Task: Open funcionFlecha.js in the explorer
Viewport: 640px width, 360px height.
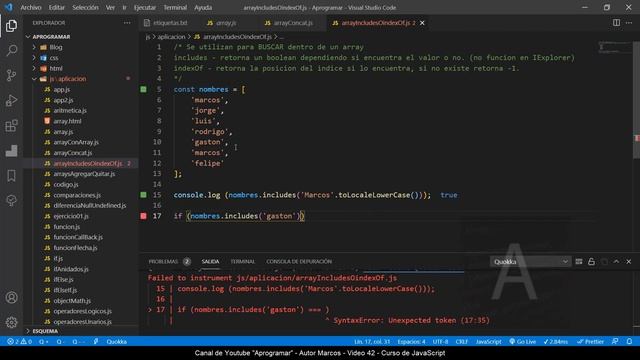Action: click(x=75, y=248)
